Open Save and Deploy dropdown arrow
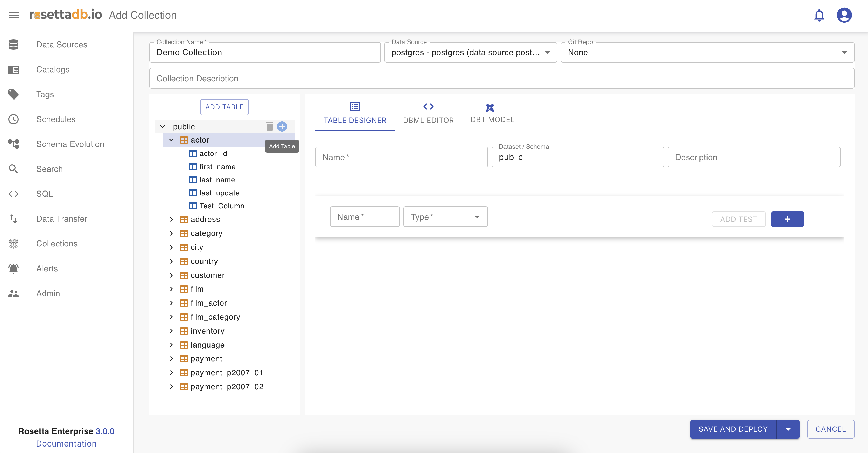 (788, 429)
